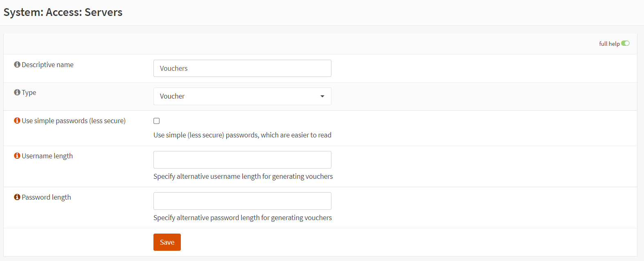Focus the Username length input box
Viewport: 644px width, 261px height.
coord(242,160)
